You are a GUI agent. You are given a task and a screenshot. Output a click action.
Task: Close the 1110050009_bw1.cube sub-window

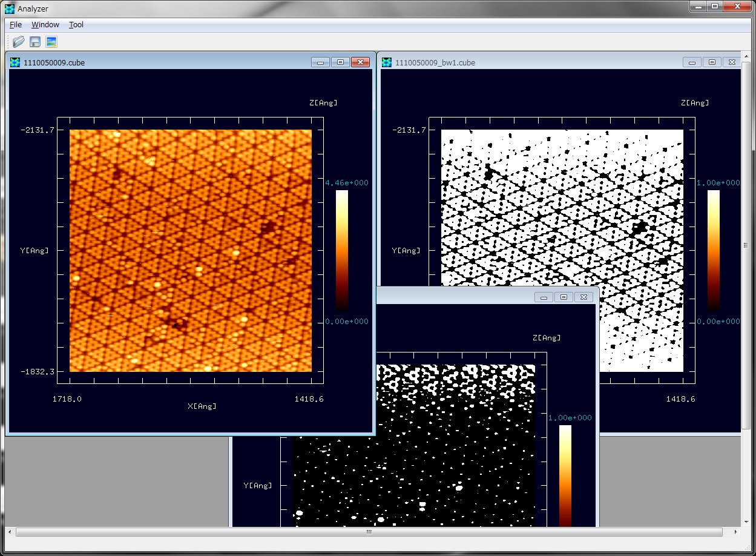(732, 62)
